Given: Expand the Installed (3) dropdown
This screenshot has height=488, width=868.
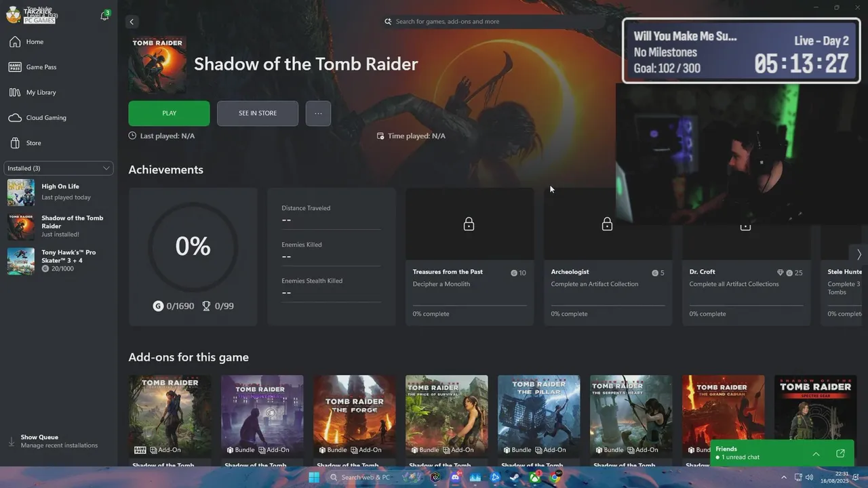Looking at the screenshot, I should [58, 168].
